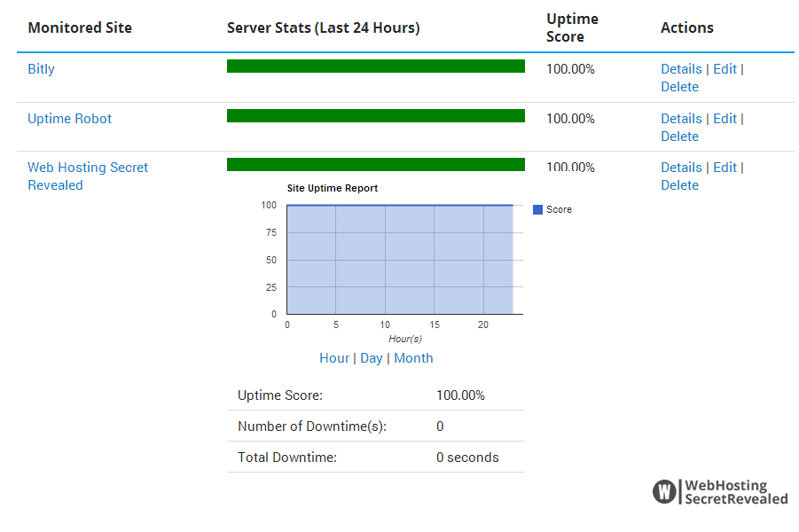This screenshot has height=532, width=799.
Task: Delete the Uptime Robot monitor
Action: tap(679, 137)
